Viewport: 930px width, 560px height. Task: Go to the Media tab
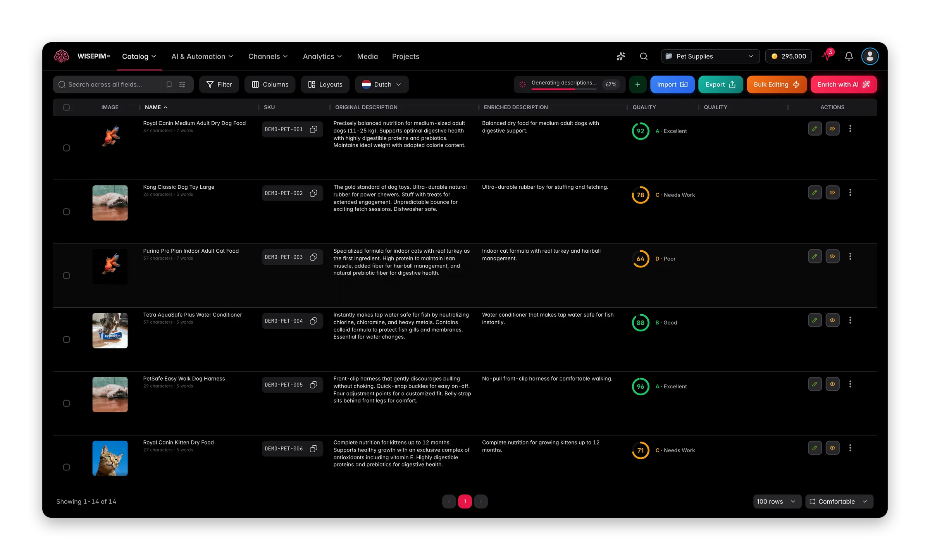point(367,57)
